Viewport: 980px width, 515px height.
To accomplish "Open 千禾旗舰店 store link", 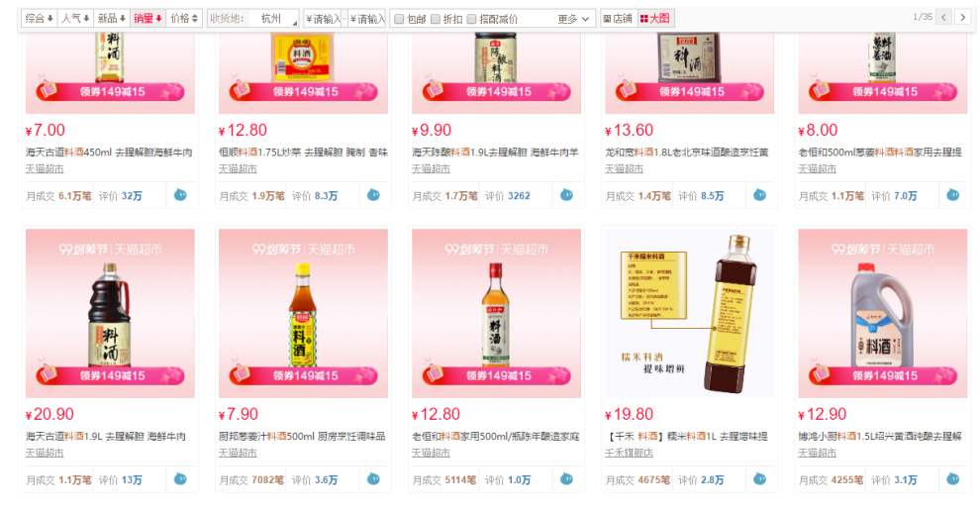I will point(629,453).
